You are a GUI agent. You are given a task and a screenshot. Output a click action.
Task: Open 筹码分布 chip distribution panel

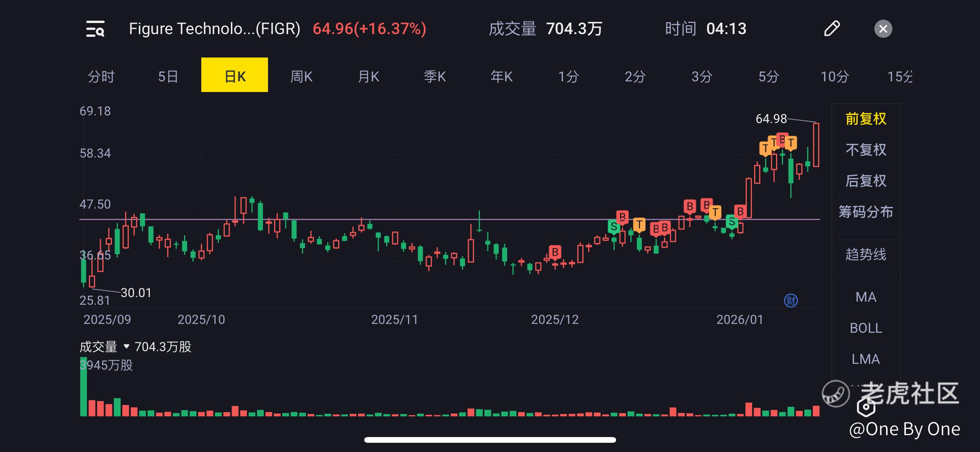tap(866, 212)
